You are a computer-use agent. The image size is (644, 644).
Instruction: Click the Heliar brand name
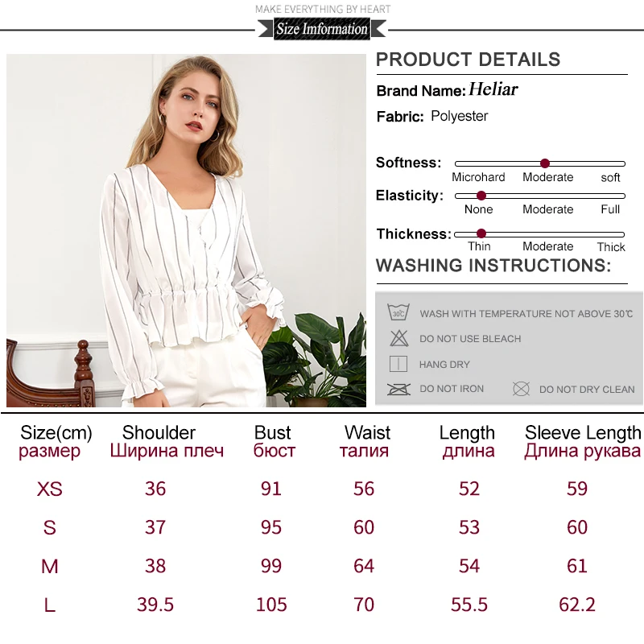tap(493, 89)
